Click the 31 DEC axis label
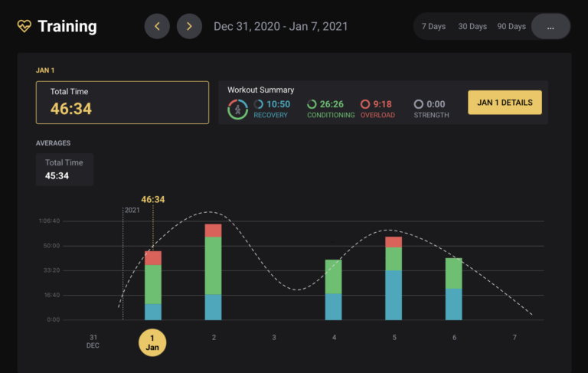The image size is (588, 373). [93, 342]
